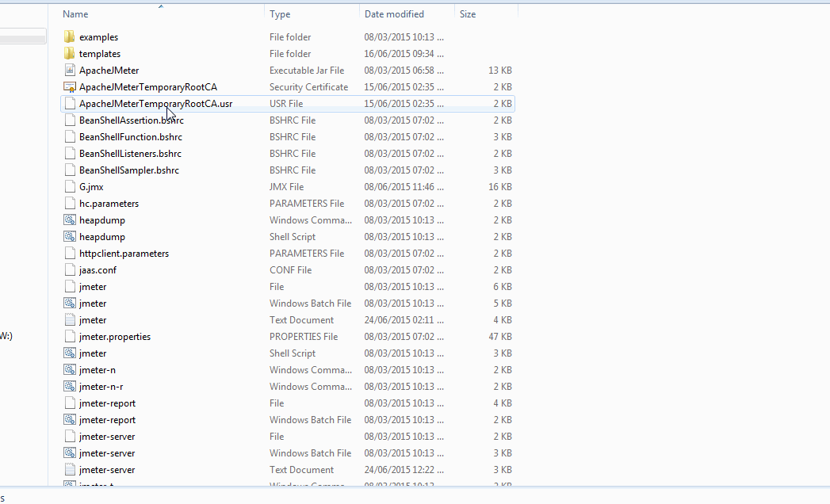
Task: Select the file name 'examples'
Action: pos(98,37)
